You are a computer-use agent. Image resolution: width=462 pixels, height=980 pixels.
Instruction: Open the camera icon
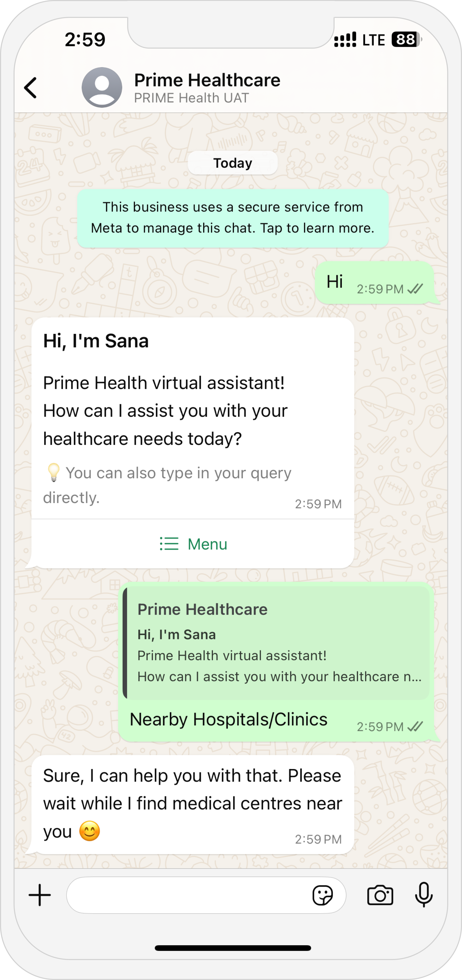(380, 895)
